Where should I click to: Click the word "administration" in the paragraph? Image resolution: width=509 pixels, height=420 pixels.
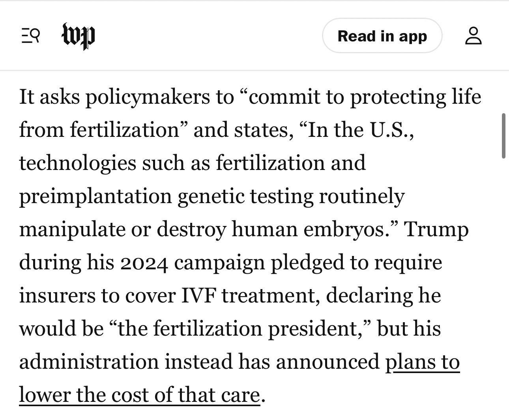tap(89, 362)
